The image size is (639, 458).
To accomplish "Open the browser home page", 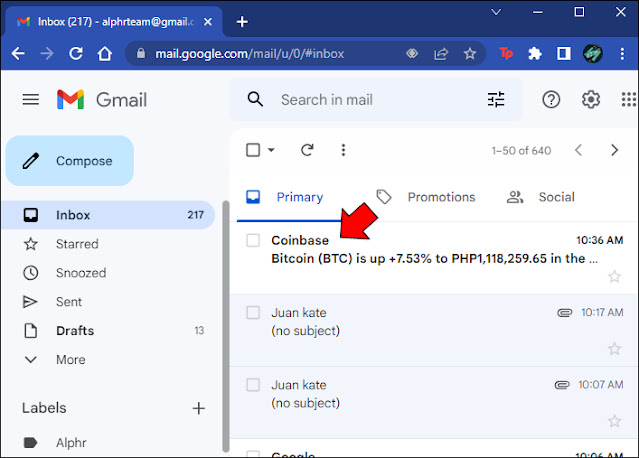I will [105, 53].
